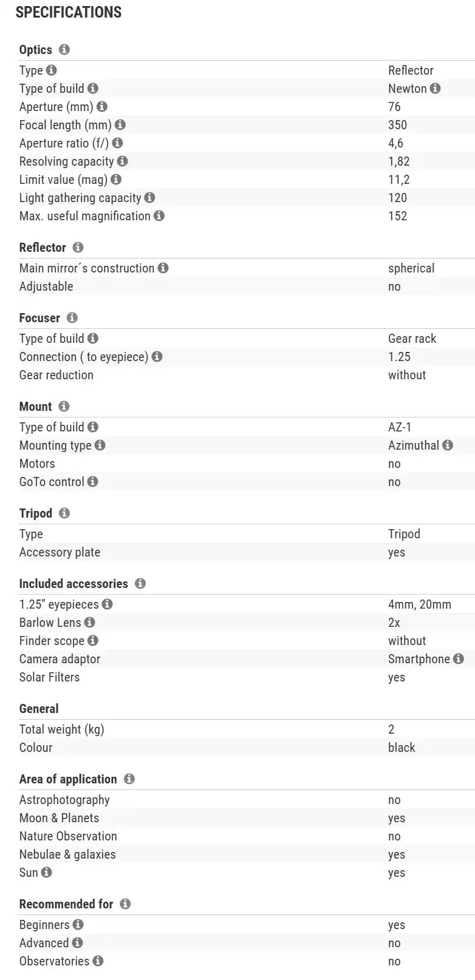The image size is (475, 980).
Task: Show info for GoTo control
Action: (93, 482)
